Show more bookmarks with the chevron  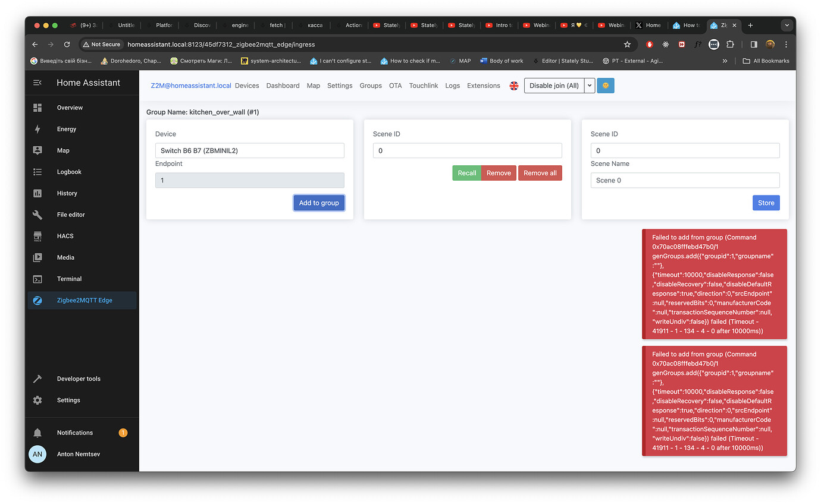(725, 61)
